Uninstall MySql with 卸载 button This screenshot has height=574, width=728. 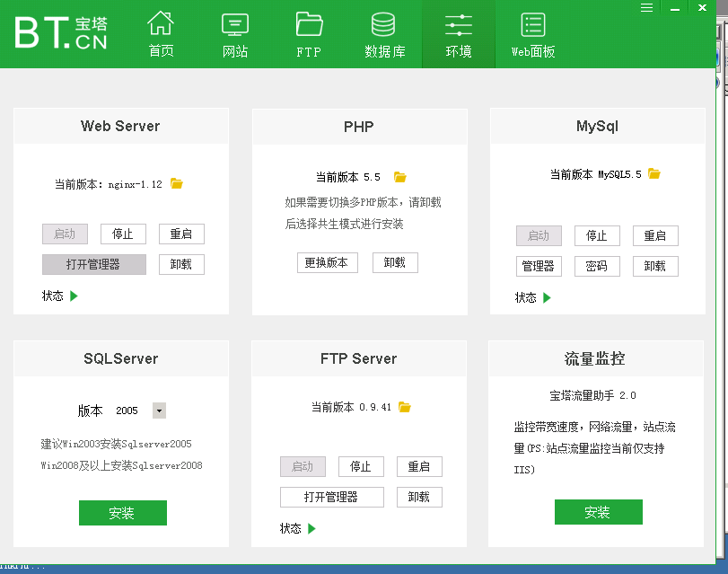(x=655, y=266)
